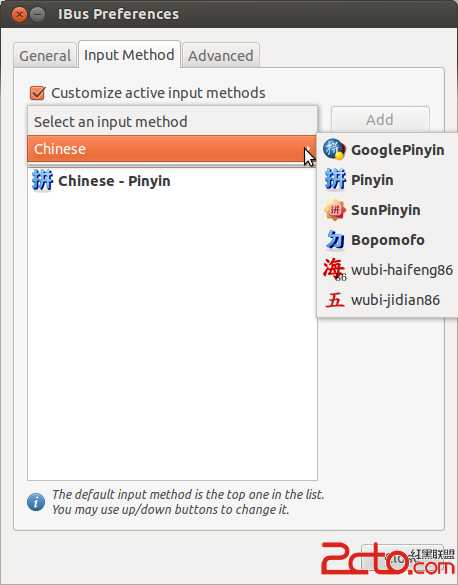Open the Select an input method combo box
This screenshot has height=585, width=458.
[x=173, y=122]
